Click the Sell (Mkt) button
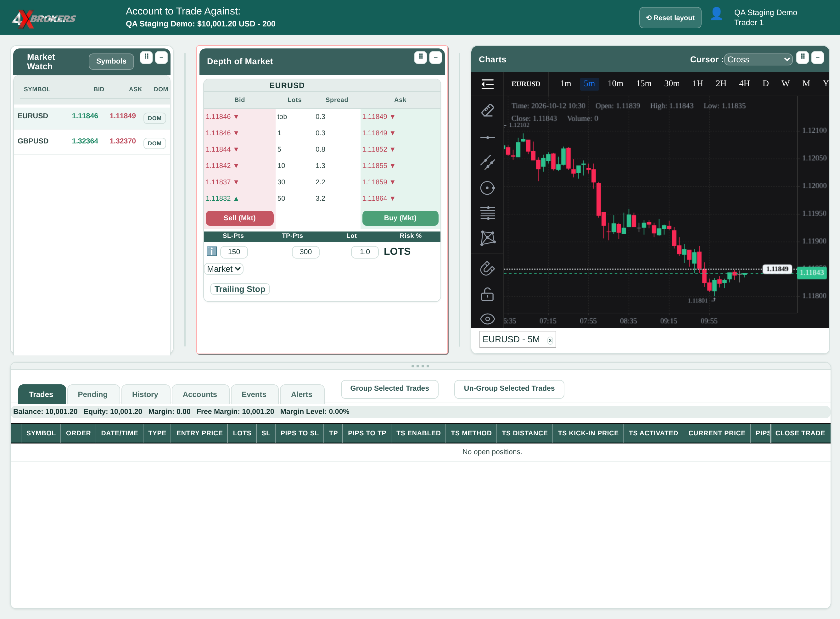This screenshot has width=840, height=619. (239, 218)
